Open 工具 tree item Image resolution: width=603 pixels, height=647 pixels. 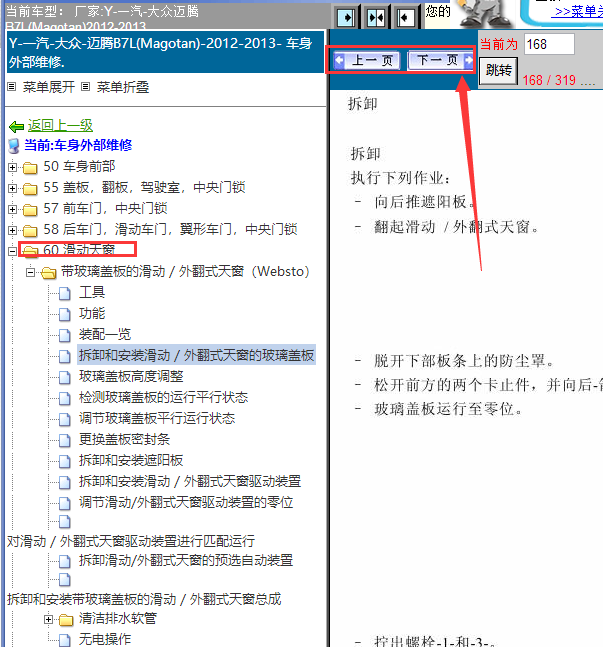[92, 293]
